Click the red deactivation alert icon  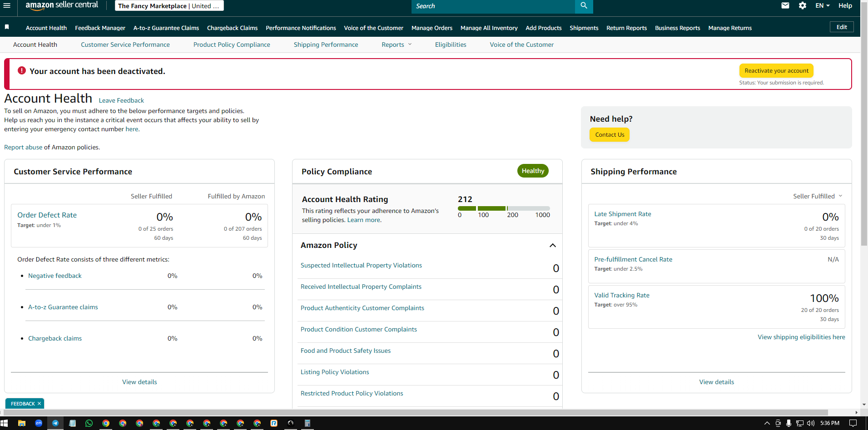pos(21,70)
